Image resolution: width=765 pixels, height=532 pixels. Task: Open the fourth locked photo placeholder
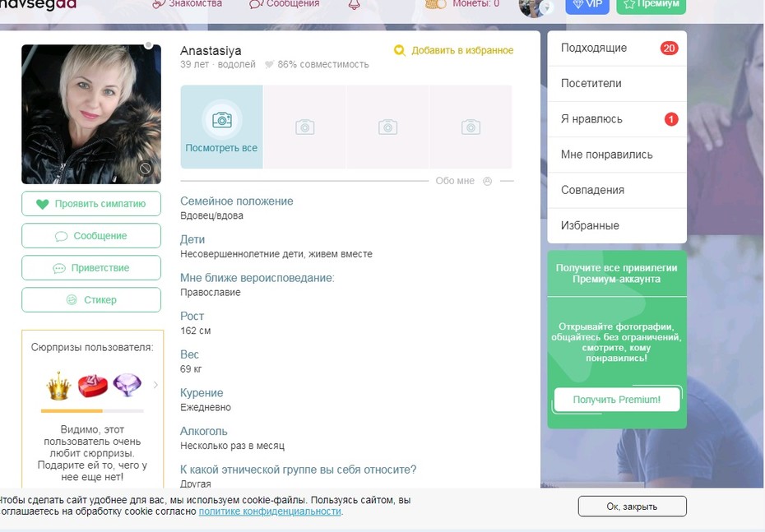471,127
